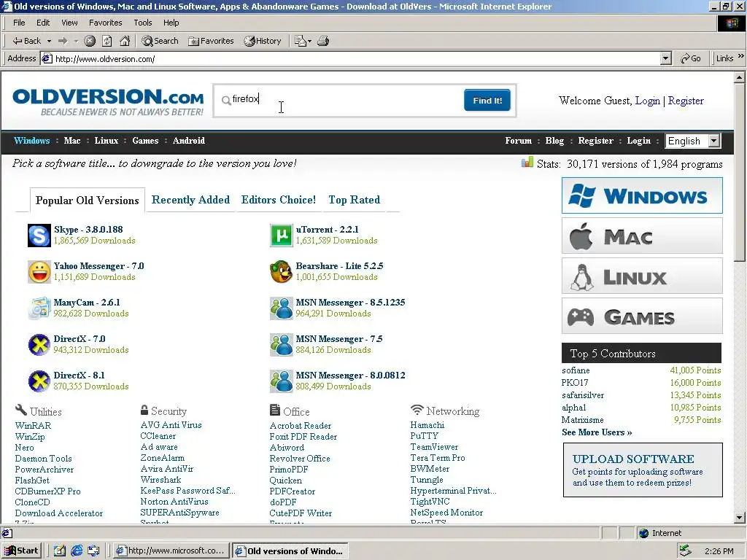
Task: Click the Back arrow toolbar button
Action: point(27,41)
